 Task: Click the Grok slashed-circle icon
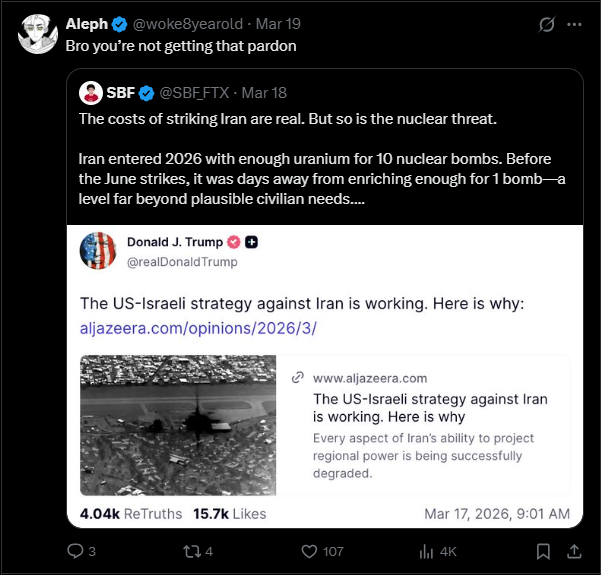(546, 24)
